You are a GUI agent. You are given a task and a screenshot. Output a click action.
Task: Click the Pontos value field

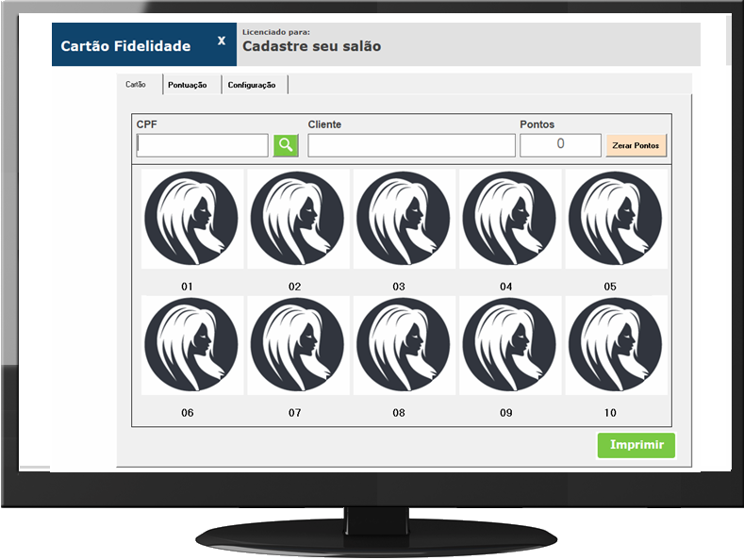click(x=560, y=145)
